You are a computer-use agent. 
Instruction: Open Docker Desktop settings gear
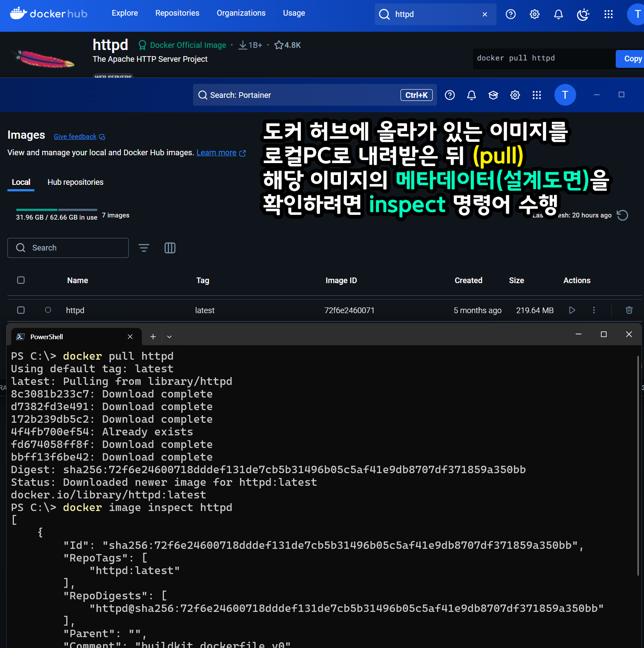(x=515, y=95)
